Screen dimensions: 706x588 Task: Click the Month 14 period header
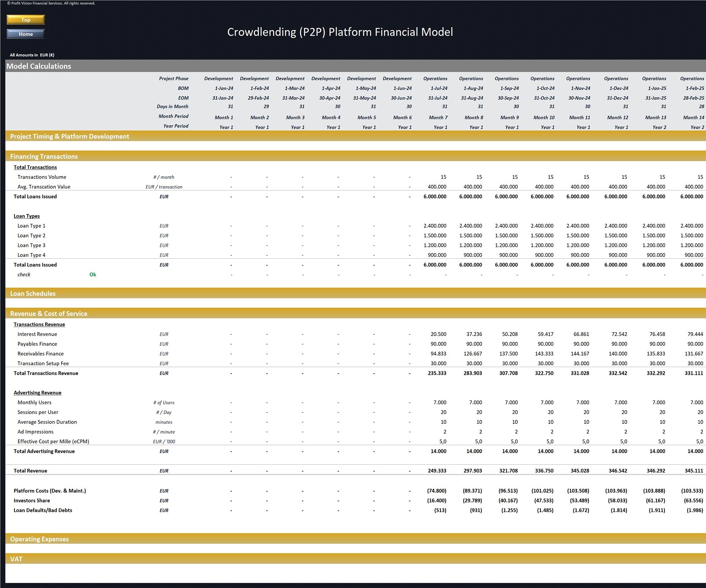694,118
